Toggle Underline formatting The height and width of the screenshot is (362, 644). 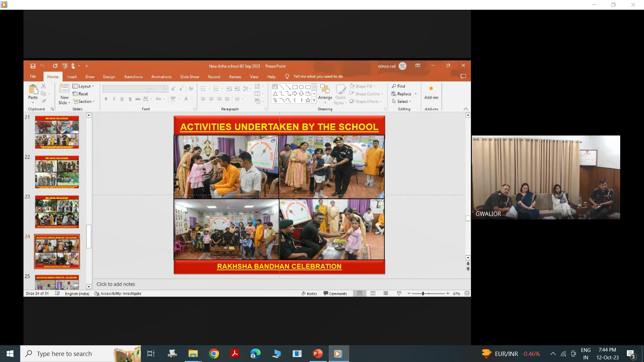(x=122, y=99)
